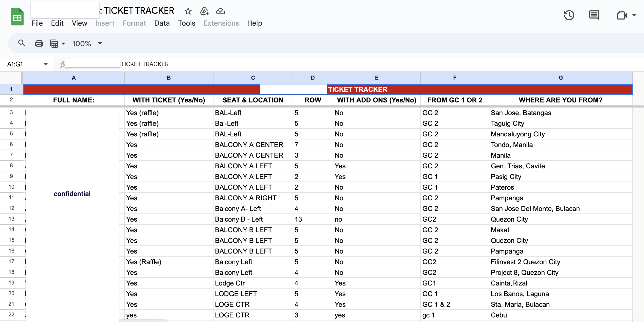The height and width of the screenshot is (322, 644).
Task: Star this TICKET TRACKER document
Action: [x=188, y=11]
